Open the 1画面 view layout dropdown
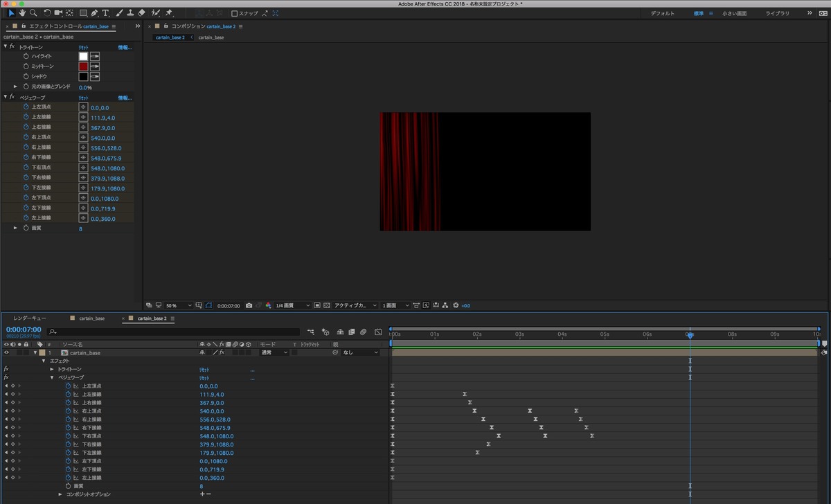831x504 pixels. [x=395, y=305]
